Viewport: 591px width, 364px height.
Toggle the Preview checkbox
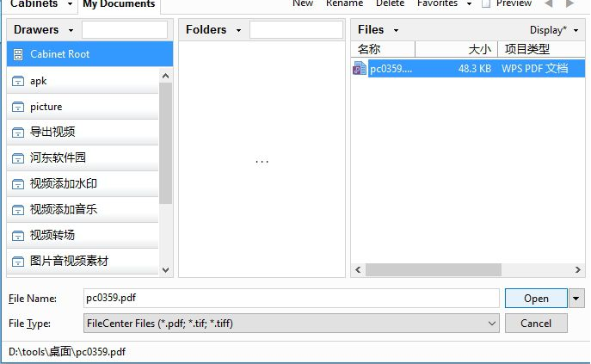click(486, 3)
